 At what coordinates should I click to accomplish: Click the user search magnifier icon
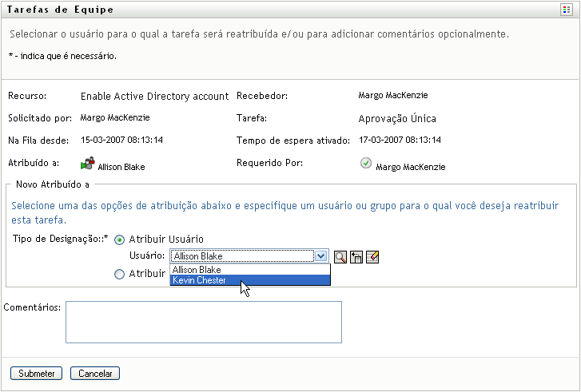(x=341, y=256)
